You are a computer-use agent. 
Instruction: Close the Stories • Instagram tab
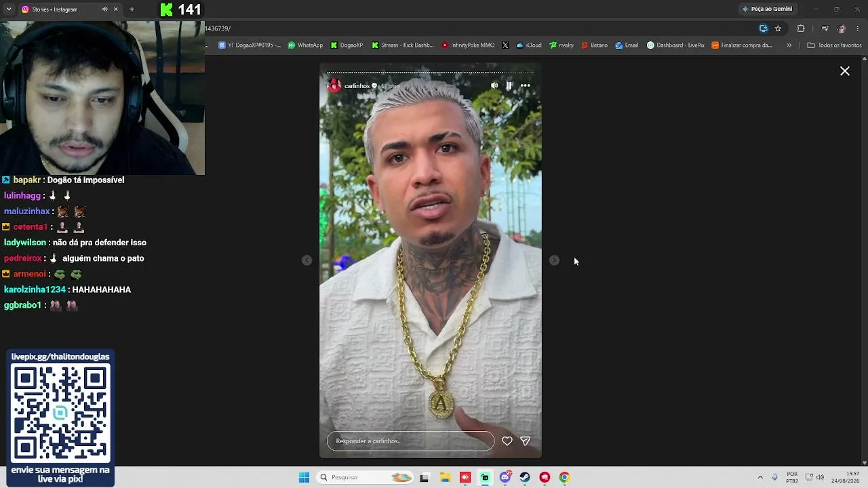115,9
